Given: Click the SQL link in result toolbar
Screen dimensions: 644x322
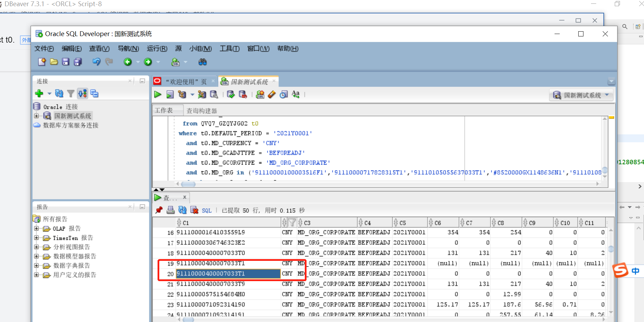Looking at the screenshot, I should [207, 210].
